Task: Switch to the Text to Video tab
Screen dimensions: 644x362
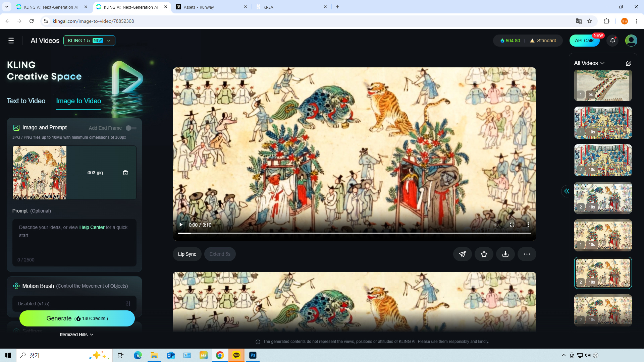Action: pyautogui.click(x=26, y=101)
